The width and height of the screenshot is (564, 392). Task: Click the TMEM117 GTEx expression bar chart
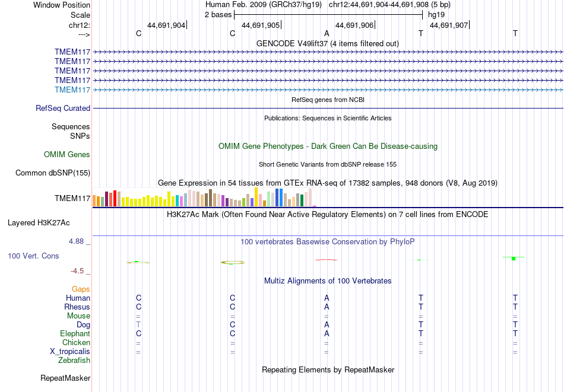click(x=204, y=197)
